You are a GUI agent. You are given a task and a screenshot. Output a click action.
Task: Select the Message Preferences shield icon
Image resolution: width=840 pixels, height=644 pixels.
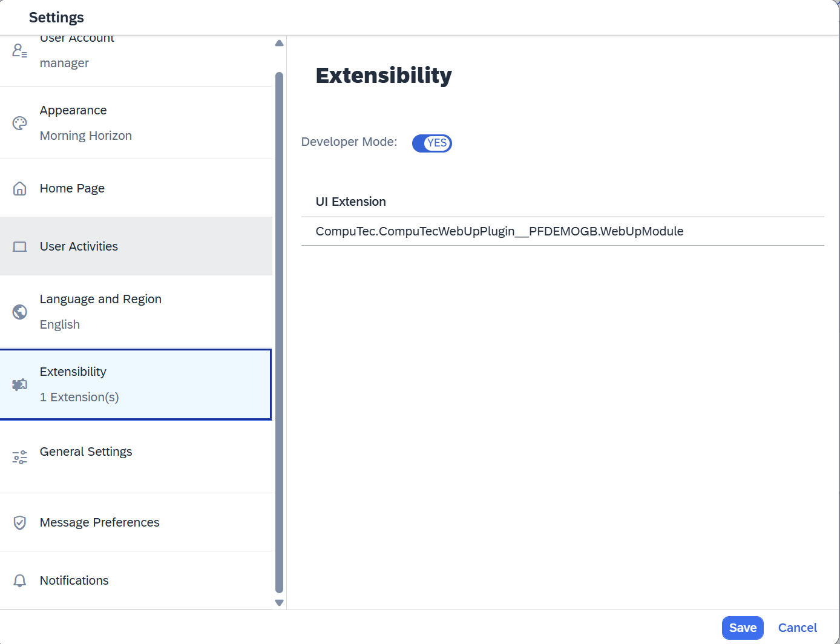pos(19,522)
